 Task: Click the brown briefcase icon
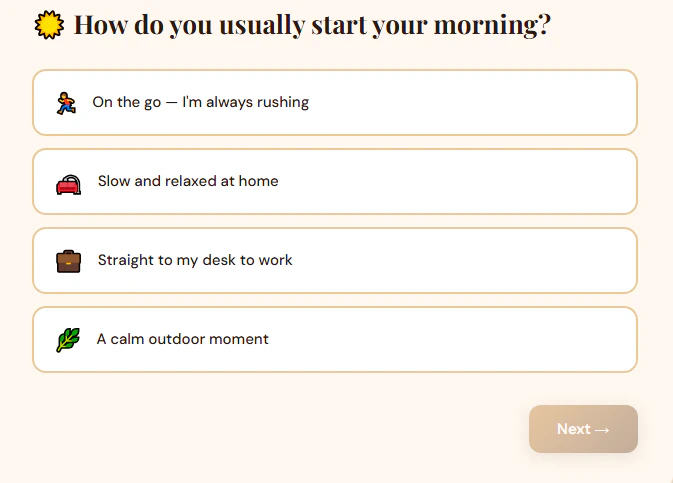69,261
